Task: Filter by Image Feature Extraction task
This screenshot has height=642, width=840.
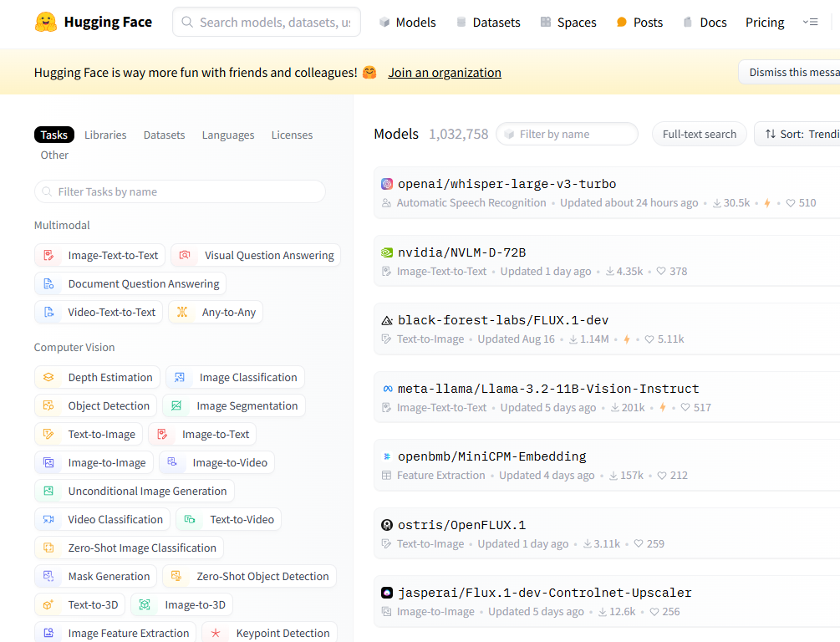Action: 115,632
